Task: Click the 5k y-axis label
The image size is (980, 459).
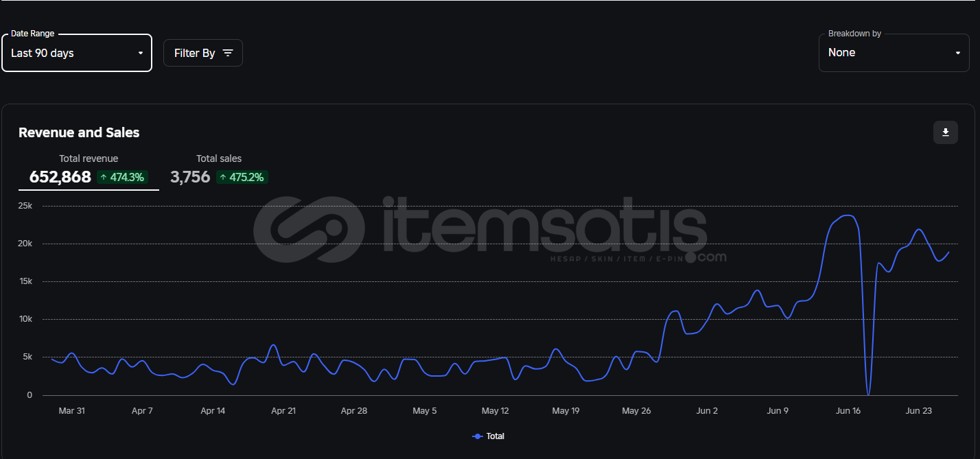Action: point(27,357)
